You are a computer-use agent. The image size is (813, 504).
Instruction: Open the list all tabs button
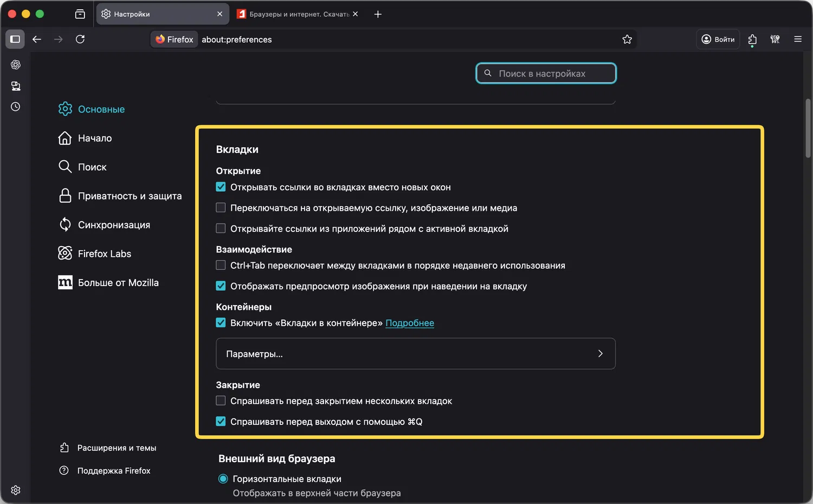[x=80, y=14]
